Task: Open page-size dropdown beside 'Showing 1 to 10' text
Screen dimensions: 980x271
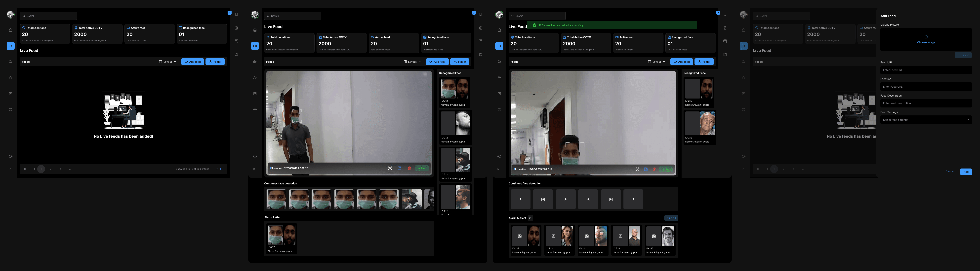Action: 218,169
